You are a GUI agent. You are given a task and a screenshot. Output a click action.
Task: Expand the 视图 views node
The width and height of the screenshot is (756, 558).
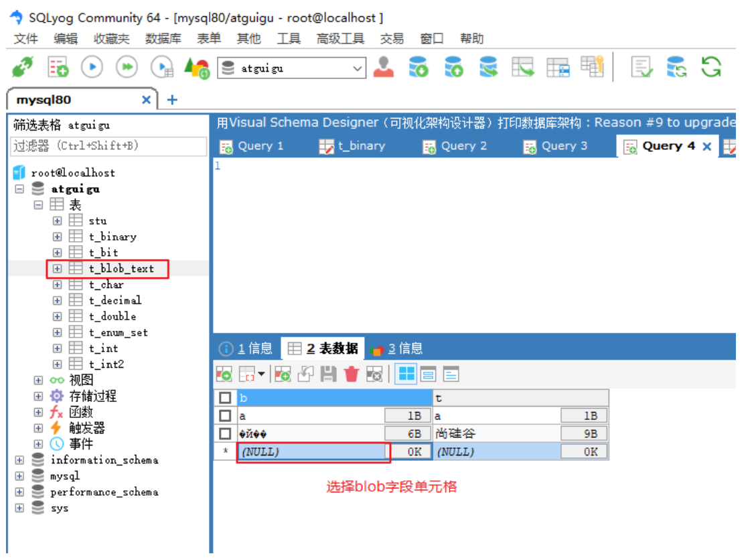(x=38, y=380)
